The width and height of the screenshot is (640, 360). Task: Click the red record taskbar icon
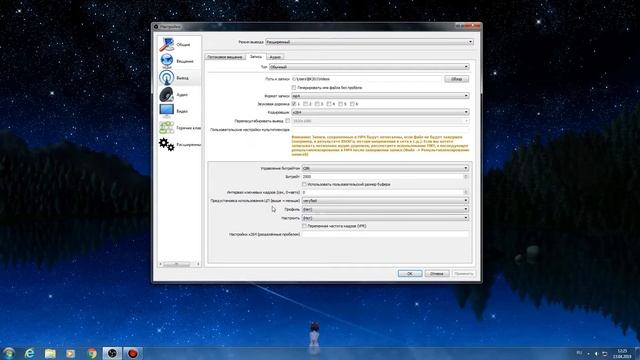[133, 353]
